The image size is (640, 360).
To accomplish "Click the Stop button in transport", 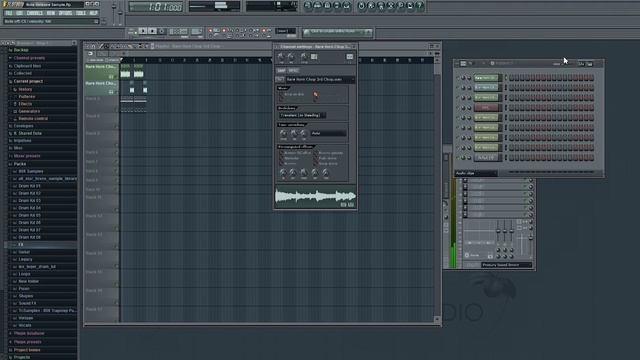I will [152, 31].
